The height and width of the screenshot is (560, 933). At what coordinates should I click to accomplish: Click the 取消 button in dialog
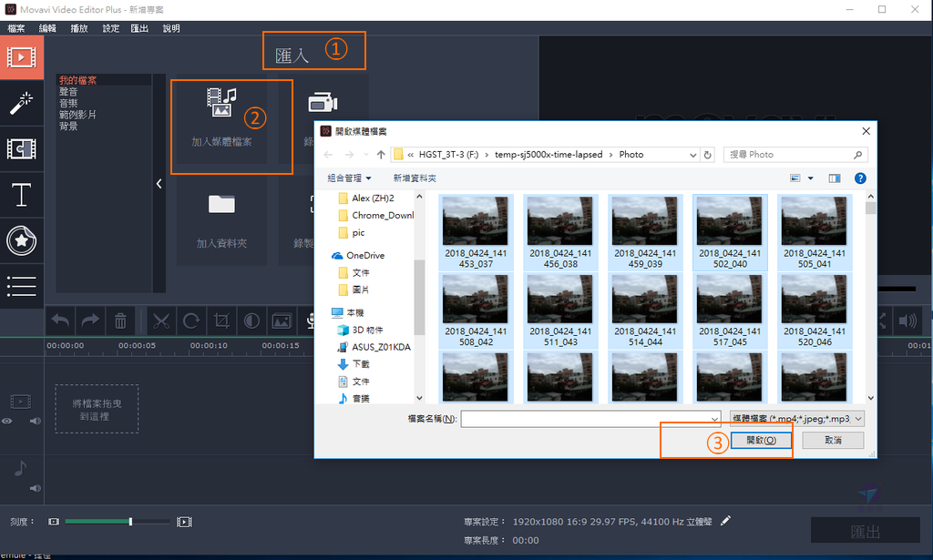833,440
